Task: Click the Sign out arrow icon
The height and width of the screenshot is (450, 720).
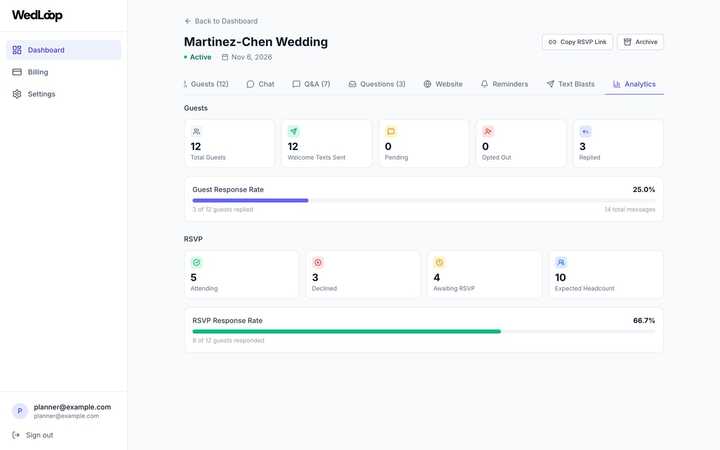Action: (x=16, y=435)
